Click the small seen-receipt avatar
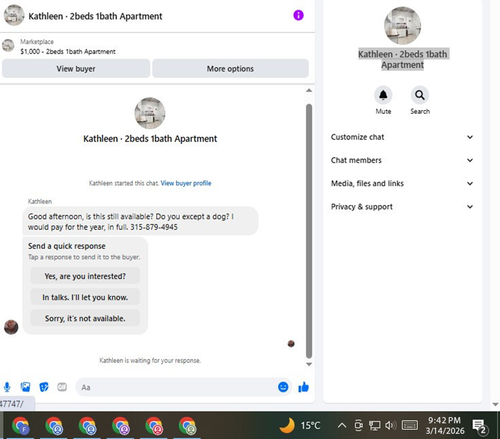 pos(291,344)
